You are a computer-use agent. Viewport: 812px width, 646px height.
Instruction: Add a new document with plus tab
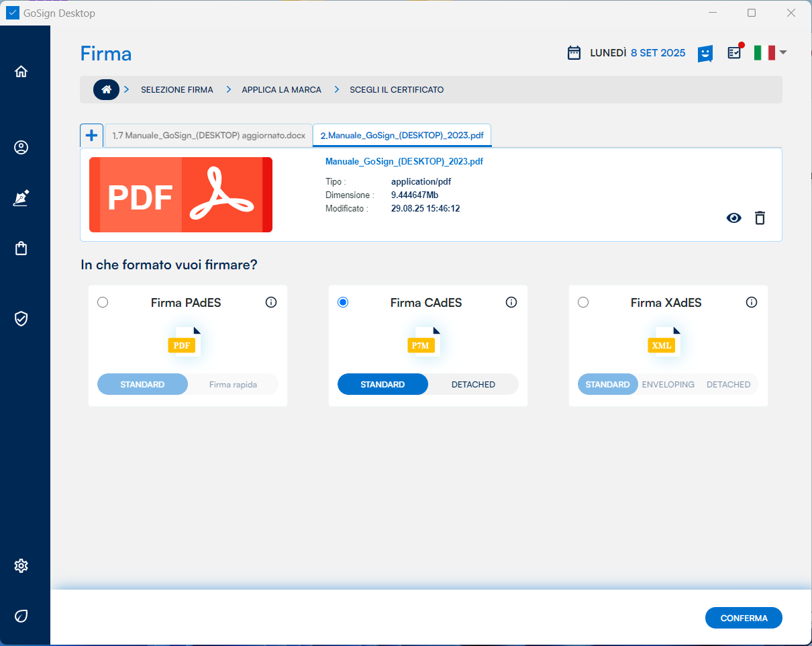click(x=91, y=135)
